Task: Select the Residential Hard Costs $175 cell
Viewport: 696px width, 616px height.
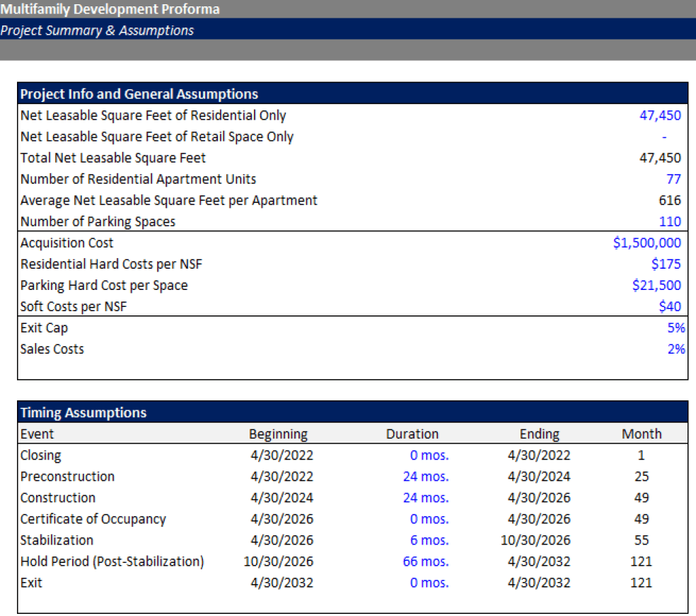Action: click(x=666, y=265)
